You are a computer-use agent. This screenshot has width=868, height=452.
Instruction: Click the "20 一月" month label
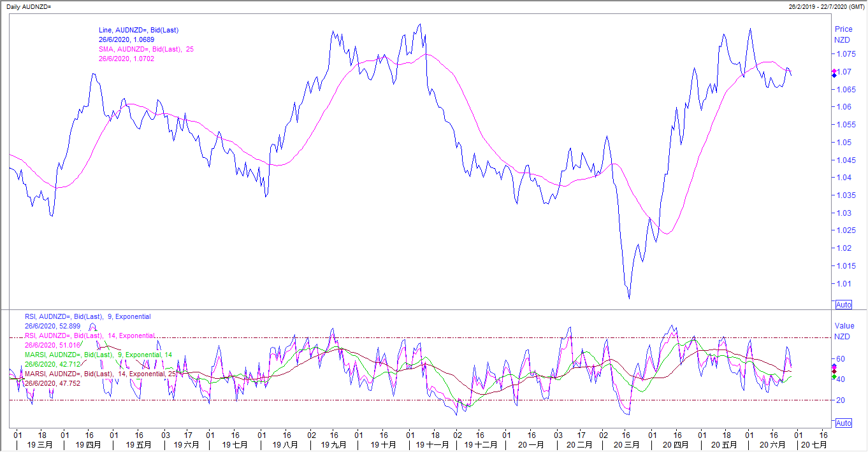tap(530, 445)
